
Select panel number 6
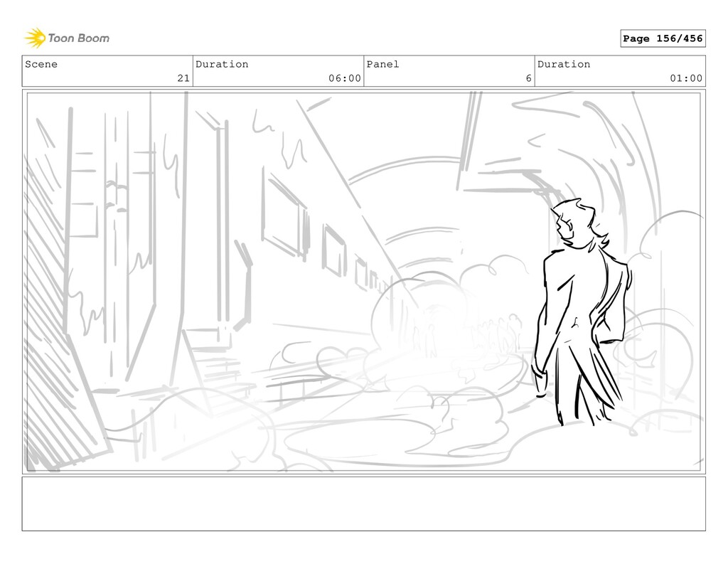tap(528, 78)
